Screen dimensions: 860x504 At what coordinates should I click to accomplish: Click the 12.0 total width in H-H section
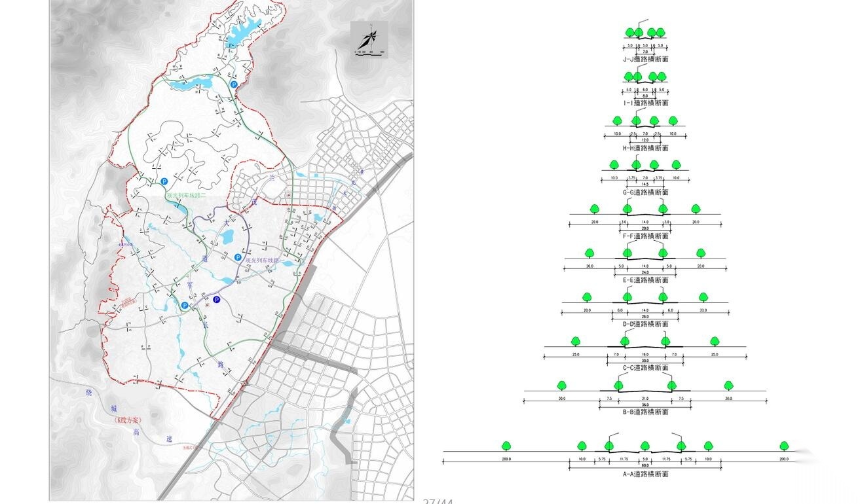645,140
